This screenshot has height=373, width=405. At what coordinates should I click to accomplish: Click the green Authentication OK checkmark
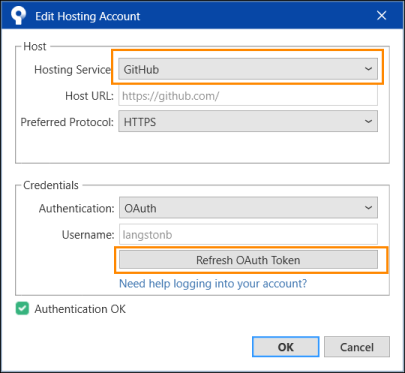click(x=22, y=309)
